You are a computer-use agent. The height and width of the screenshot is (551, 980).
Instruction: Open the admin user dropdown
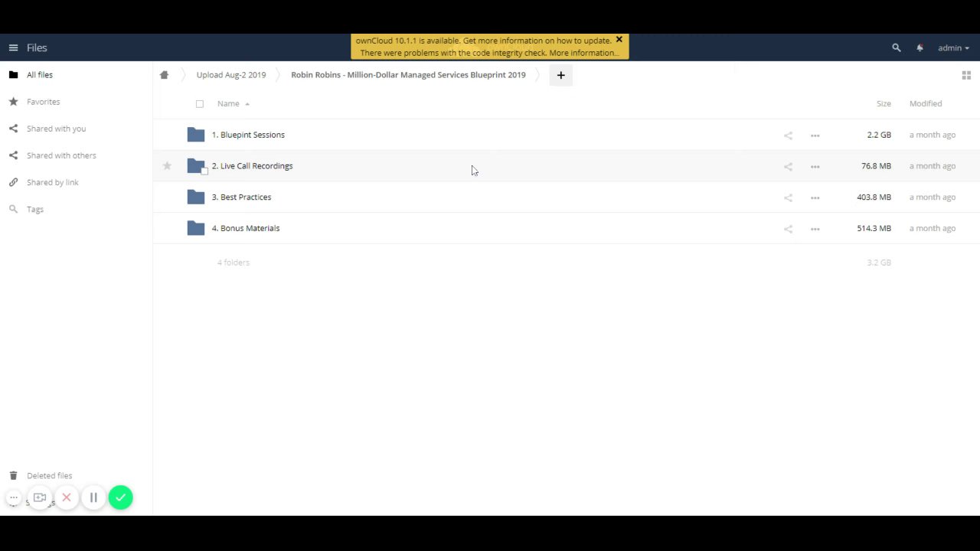tap(953, 47)
